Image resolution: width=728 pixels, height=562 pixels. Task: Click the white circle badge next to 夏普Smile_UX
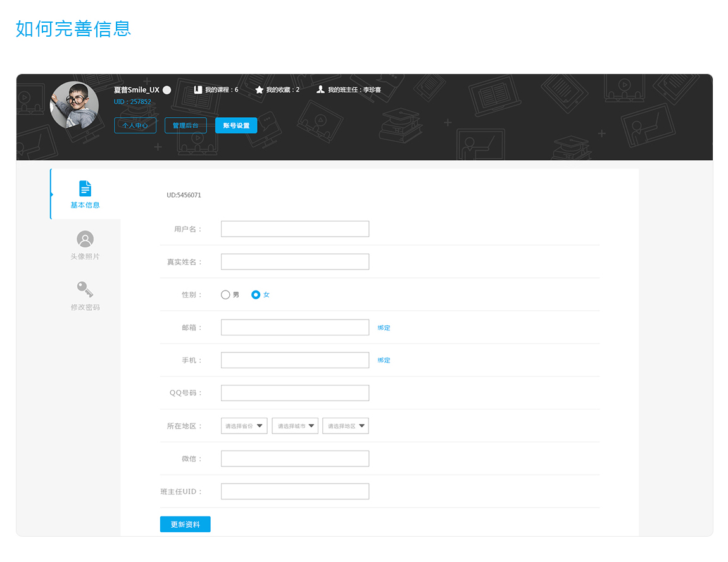(x=167, y=90)
